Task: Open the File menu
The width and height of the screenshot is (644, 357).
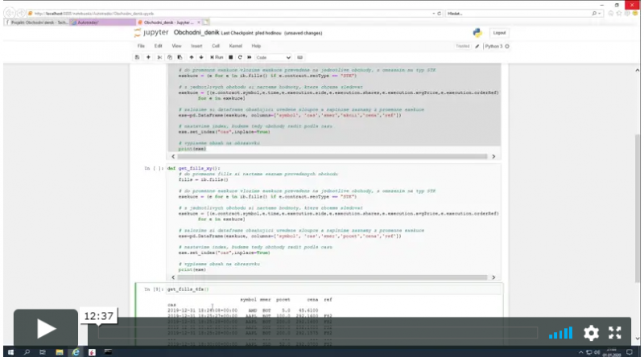Action: tap(141, 46)
